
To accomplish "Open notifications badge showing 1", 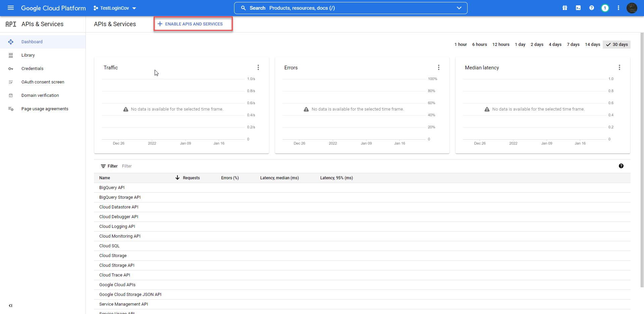I will 605,8.
